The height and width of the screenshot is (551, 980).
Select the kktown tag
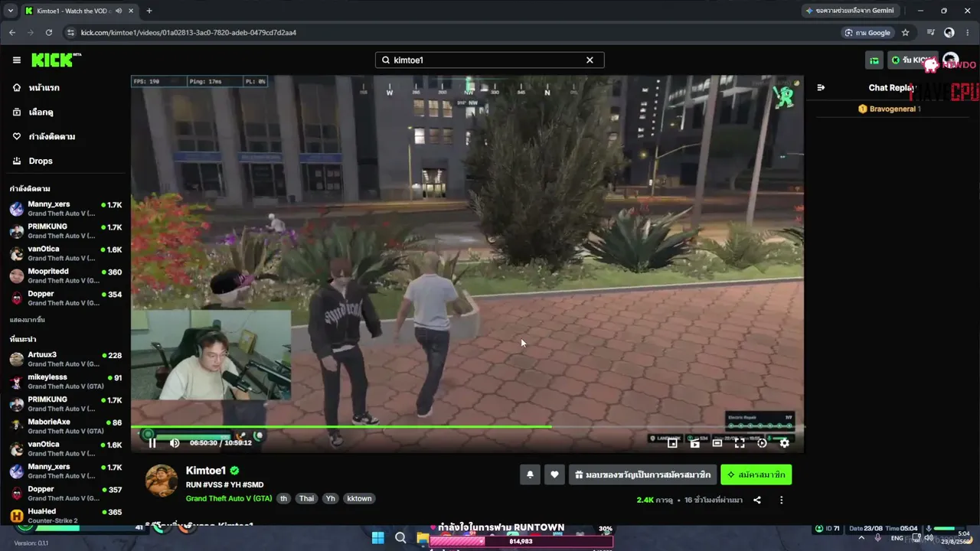click(359, 498)
